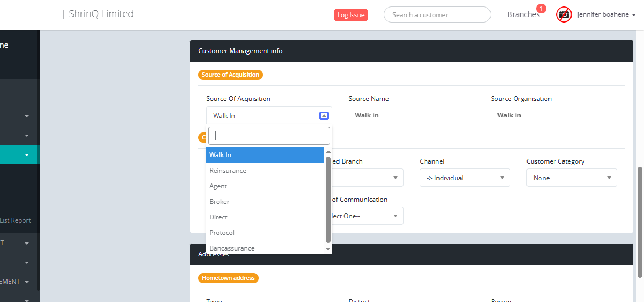644x302 pixels.
Task: Open the Branches link
Action: pos(523,14)
